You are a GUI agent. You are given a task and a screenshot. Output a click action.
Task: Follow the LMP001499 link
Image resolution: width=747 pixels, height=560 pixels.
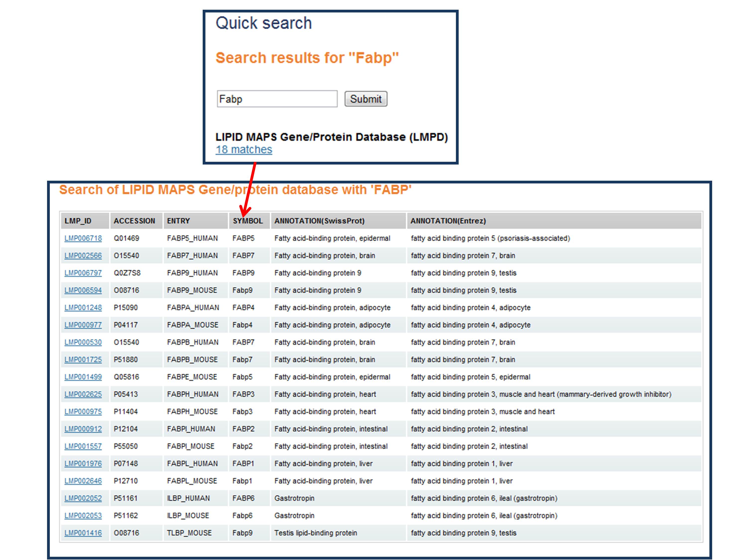tap(83, 377)
